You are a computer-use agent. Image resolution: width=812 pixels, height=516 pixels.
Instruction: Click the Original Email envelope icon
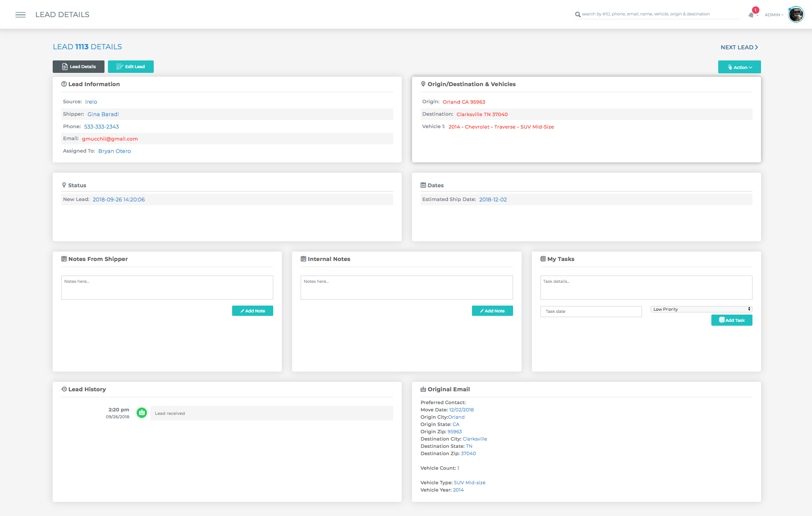[x=423, y=389]
